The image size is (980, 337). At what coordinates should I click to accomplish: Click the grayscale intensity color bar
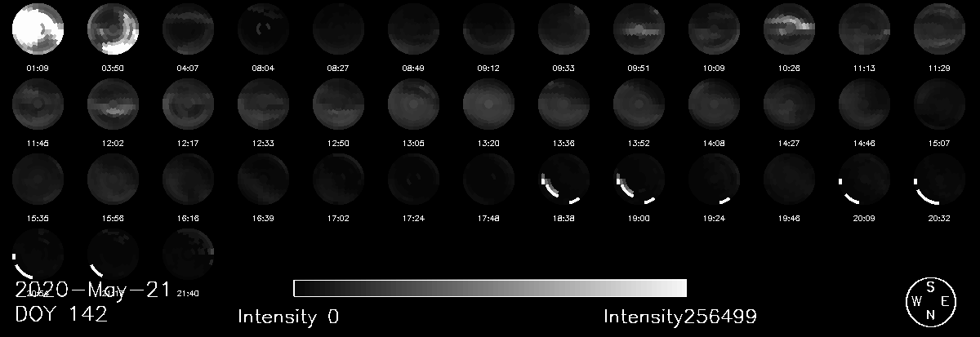coord(489,288)
